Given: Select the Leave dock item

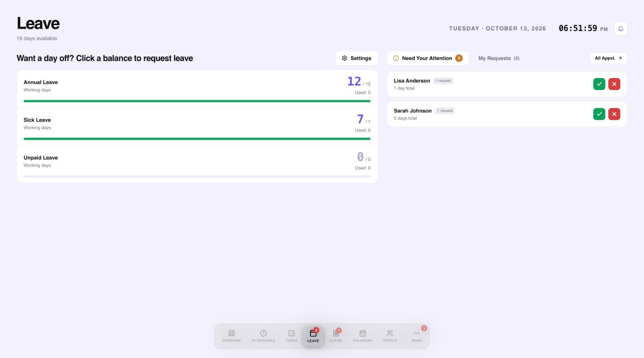Looking at the screenshot, I should pyautogui.click(x=313, y=336).
